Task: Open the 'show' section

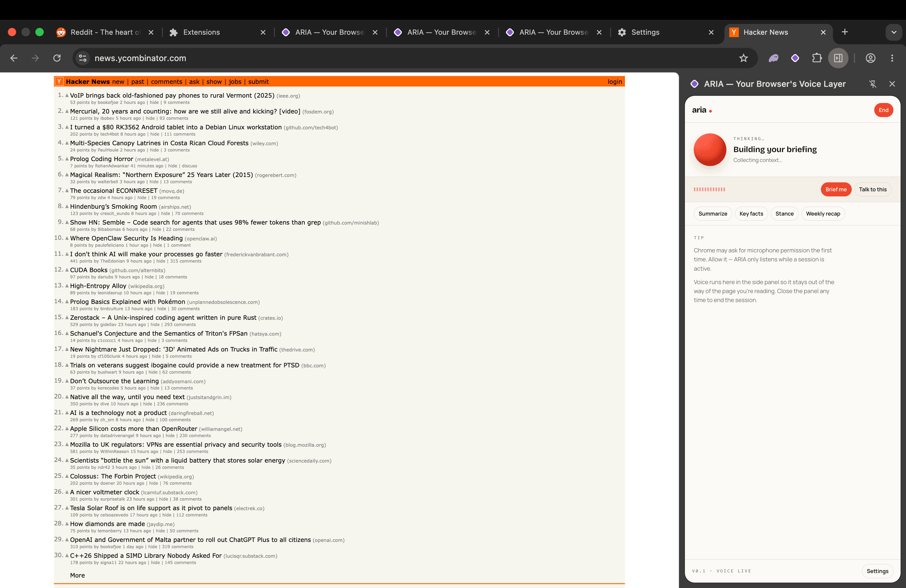Action: [214, 81]
